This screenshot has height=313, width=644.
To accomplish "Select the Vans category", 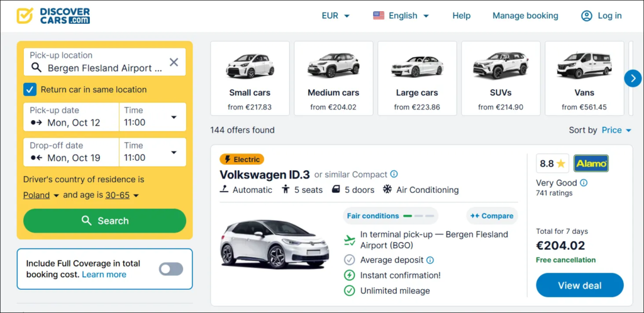I will tap(584, 79).
